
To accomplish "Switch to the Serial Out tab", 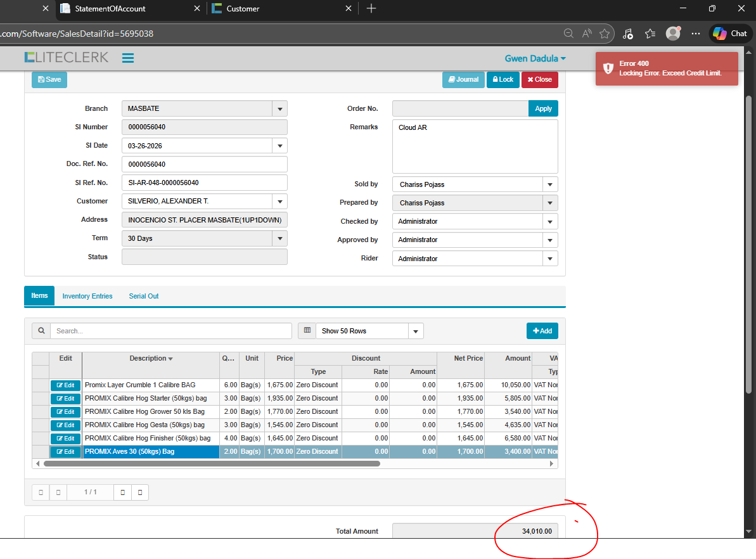I will click(x=144, y=296).
